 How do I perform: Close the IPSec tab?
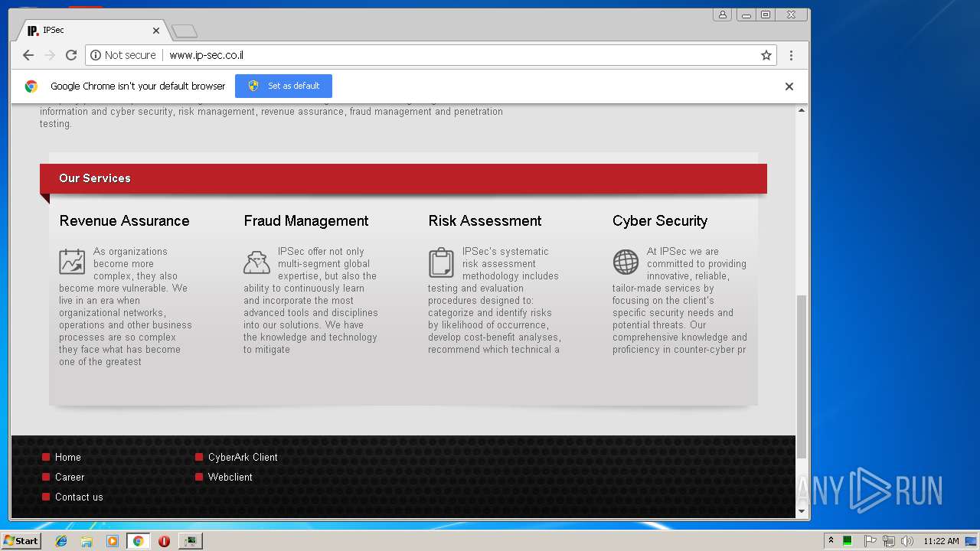point(156,31)
